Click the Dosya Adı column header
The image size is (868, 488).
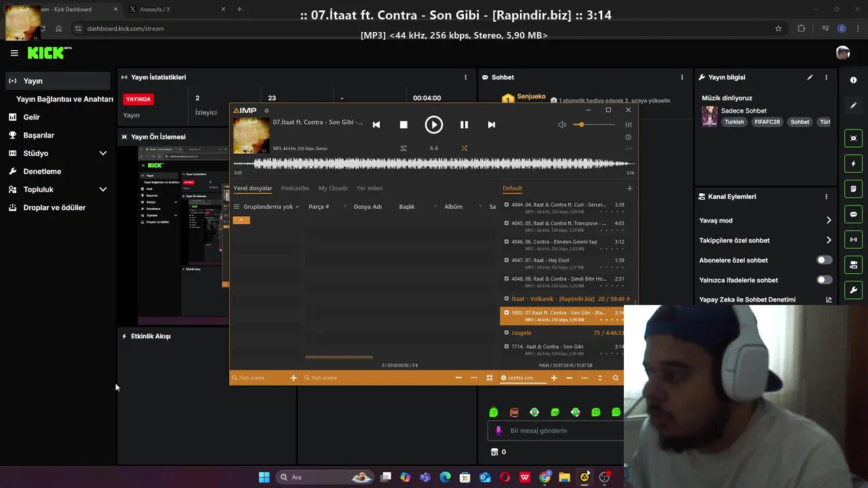pos(368,207)
